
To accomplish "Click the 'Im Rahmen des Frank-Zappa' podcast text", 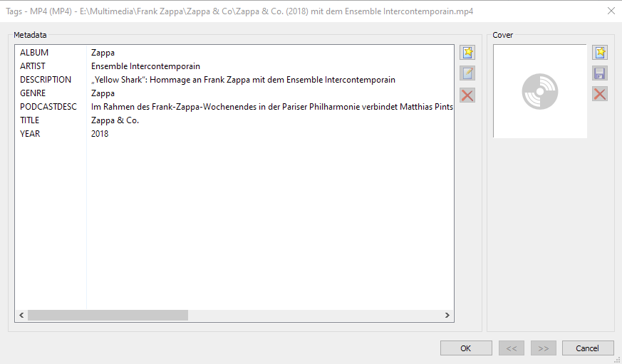I will 272,107.
